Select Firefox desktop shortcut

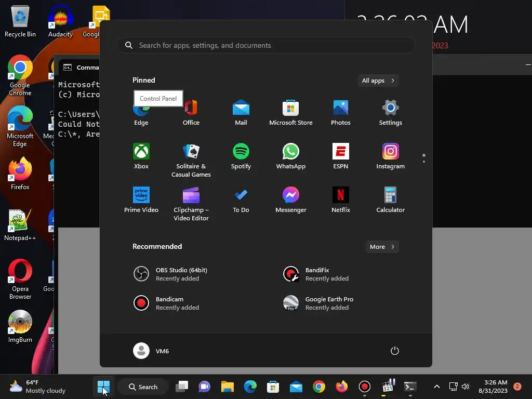(x=20, y=173)
